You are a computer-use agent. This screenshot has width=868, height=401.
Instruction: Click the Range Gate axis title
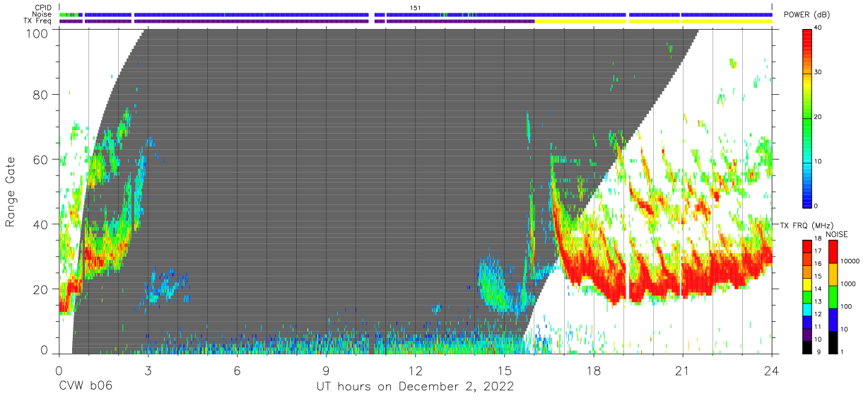click(x=11, y=192)
